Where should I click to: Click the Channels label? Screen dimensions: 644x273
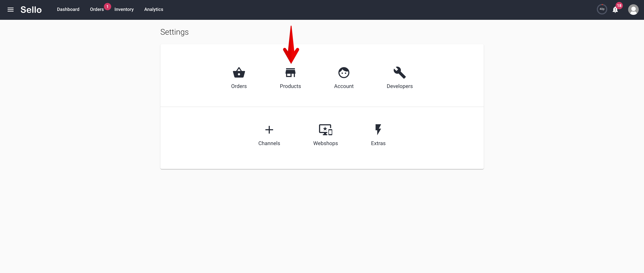click(x=269, y=143)
